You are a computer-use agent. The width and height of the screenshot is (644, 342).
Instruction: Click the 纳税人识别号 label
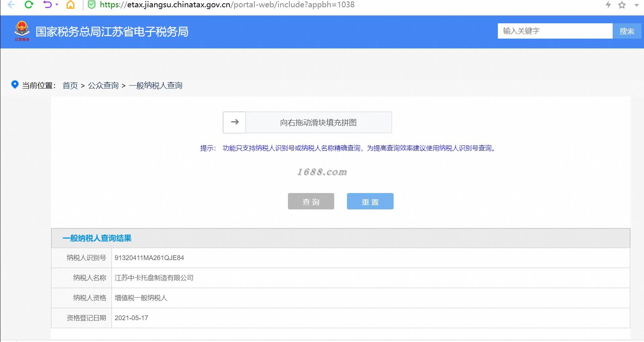coord(86,258)
